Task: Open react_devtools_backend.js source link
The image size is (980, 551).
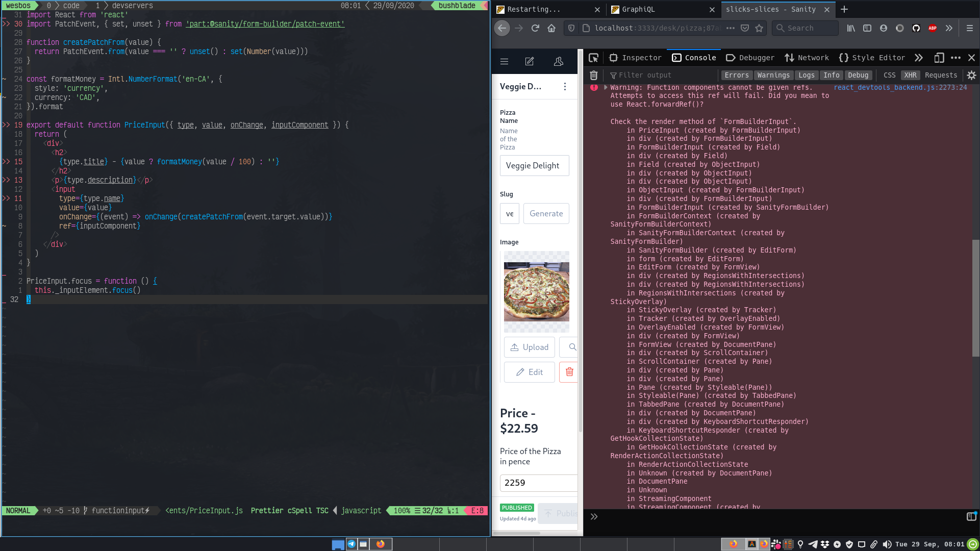Action: coord(900,87)
